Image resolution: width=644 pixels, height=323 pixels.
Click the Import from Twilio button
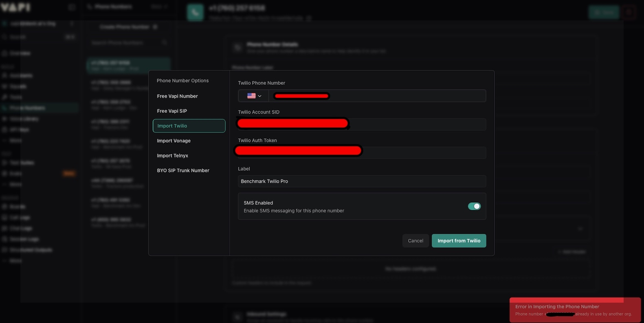coord(459,241)
